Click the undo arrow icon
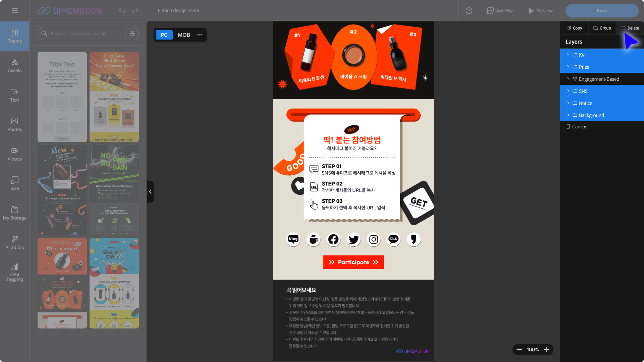644x362 pixels. pos(122,11)
